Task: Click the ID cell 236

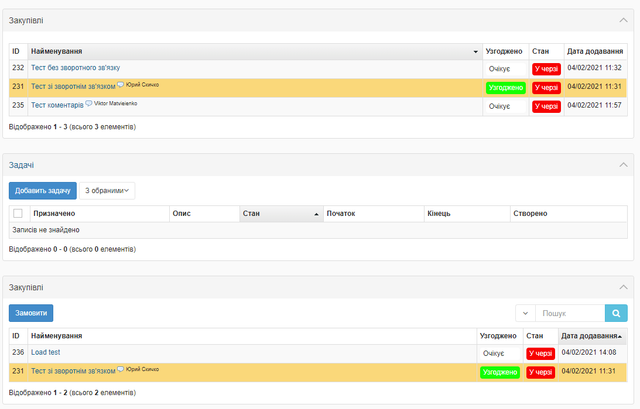Action: tap(18, 352)
